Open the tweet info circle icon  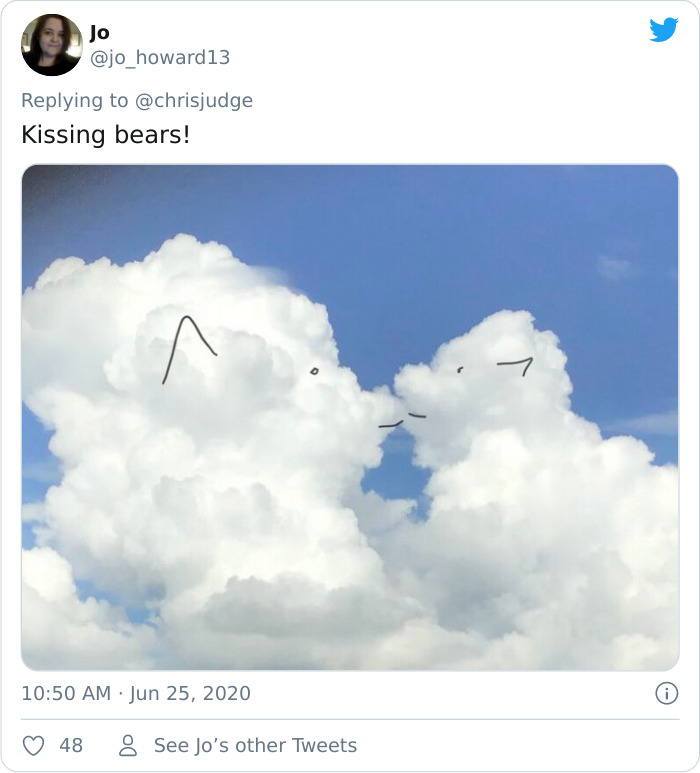665,693
